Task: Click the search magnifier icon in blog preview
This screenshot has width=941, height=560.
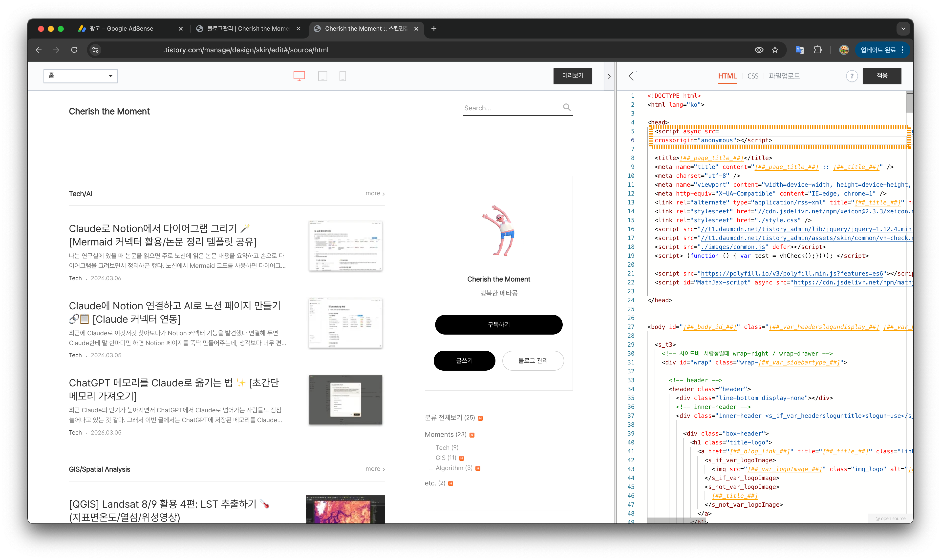Action: (567, 108)
